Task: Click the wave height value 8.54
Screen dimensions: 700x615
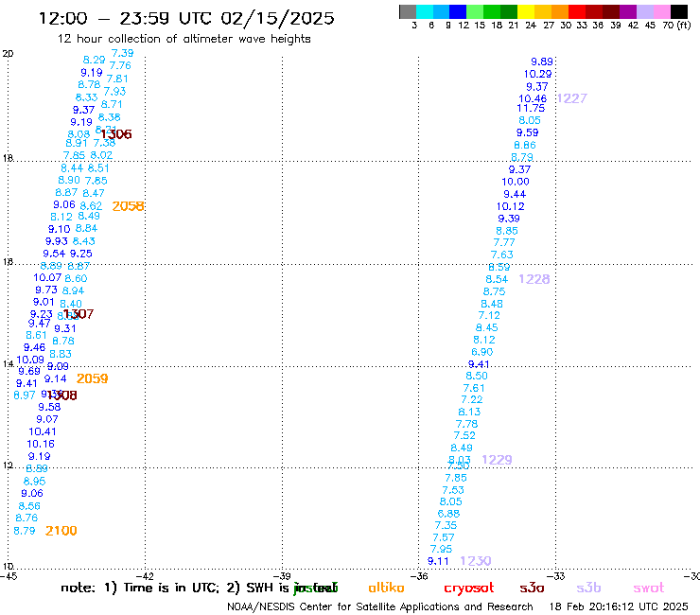Action: pyautogui.click(x=497, y=279)
